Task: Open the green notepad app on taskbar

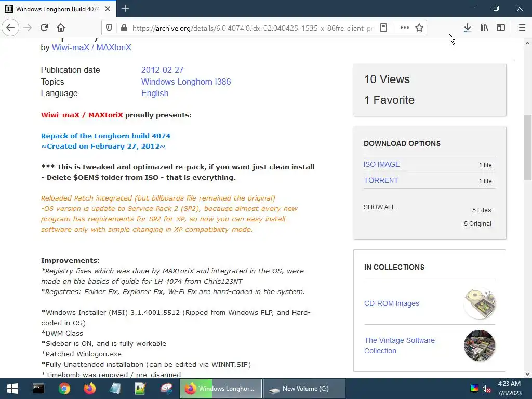Action: click(x=140, y=389)
